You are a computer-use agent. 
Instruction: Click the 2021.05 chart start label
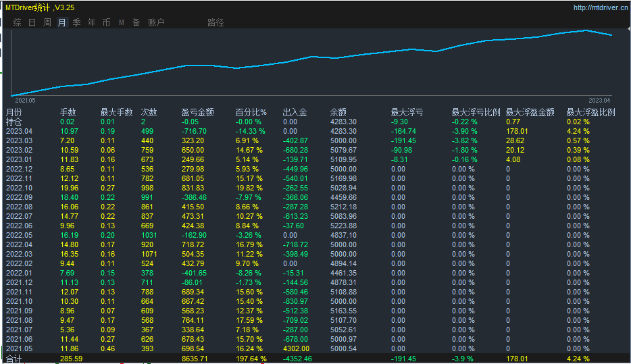pyautogui.click(x=25, y=100)
